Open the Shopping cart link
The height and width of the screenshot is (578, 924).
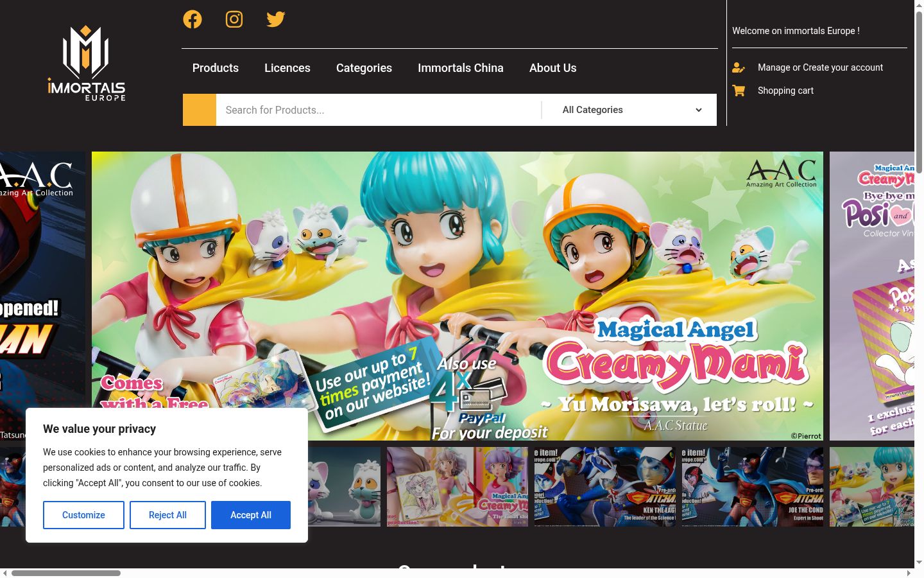click(x=785, y=91)
